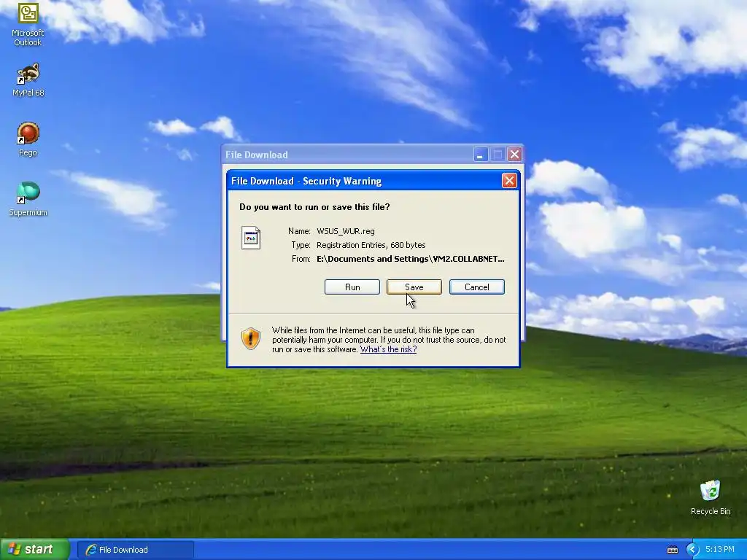Select the Recycle Bin icon
The image size is (747, 560).
pos(711,497)
